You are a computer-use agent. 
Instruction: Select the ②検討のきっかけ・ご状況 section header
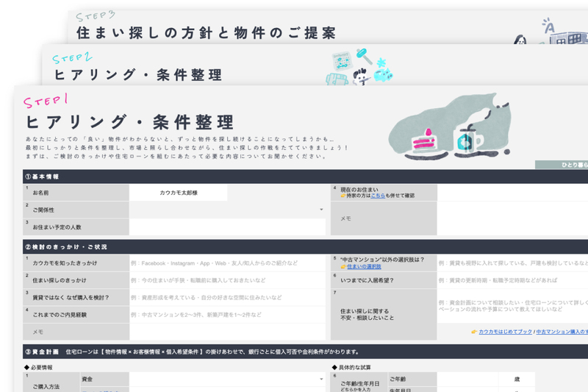click(x=305, y=247)
